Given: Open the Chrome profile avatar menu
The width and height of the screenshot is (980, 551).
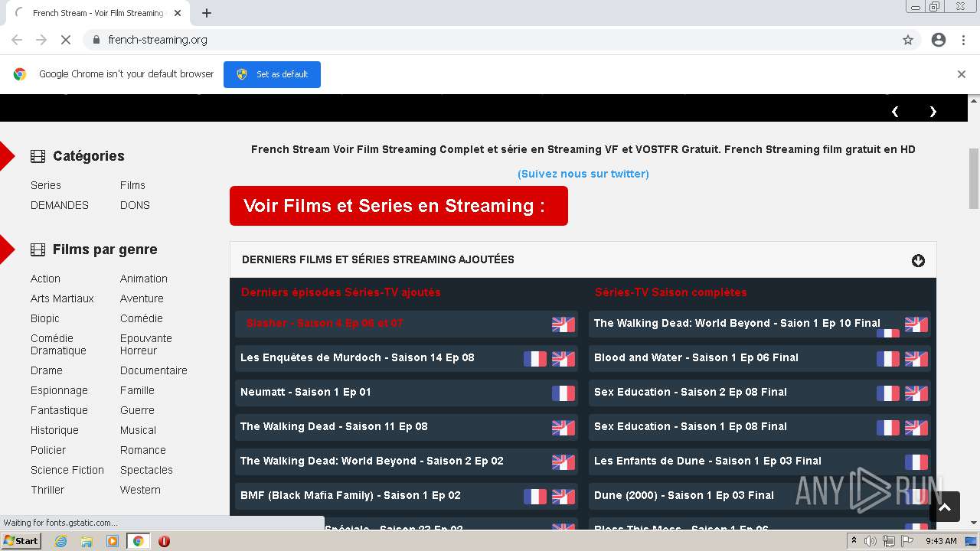Looking at the screenshot, I should [939, 40].
